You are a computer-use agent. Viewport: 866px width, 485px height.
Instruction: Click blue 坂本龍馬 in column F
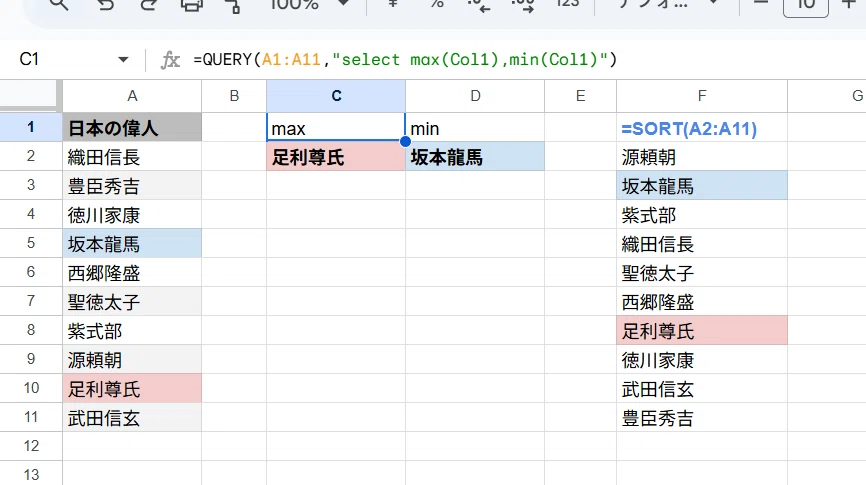(702, 186)
